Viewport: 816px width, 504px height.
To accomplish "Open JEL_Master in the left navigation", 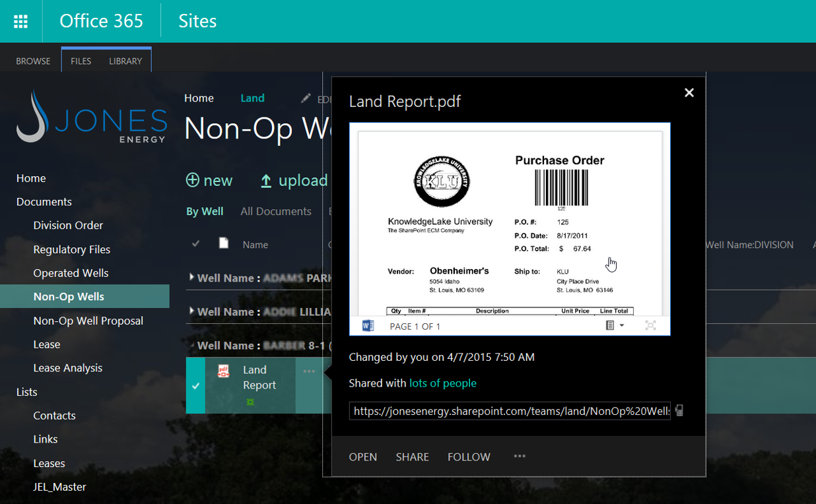I will [x=60, y=487].
